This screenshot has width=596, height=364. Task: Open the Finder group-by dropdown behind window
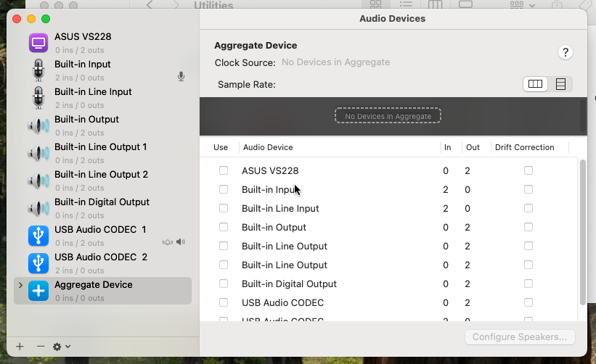(x=522, y=4)
